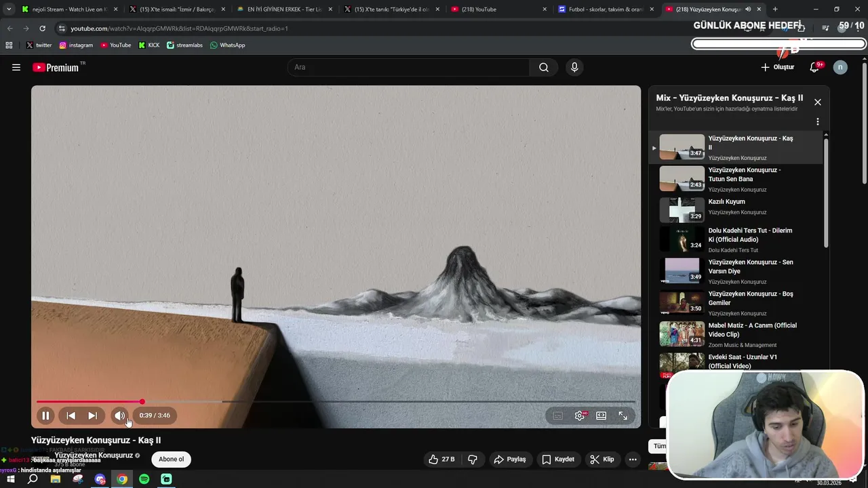Dislike the video

pyautogui.click(x=473, y=460)
